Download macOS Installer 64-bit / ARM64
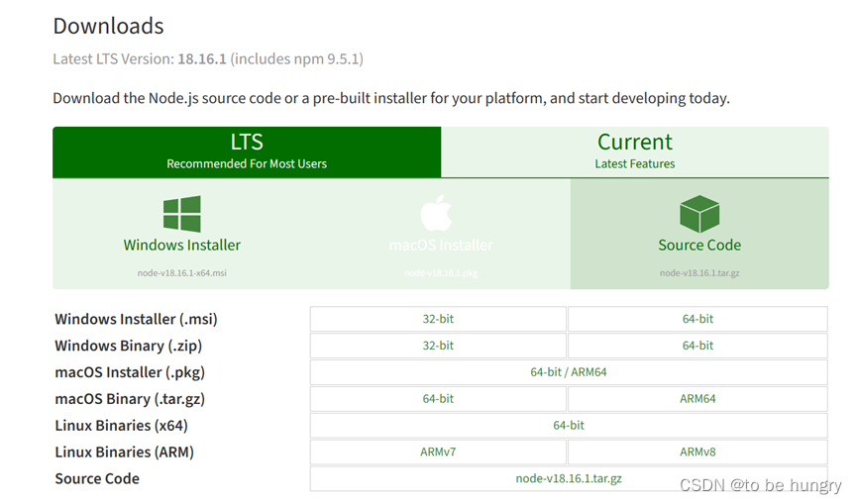Viewport: 857px width, 504px height. click(x=569, y=372)
